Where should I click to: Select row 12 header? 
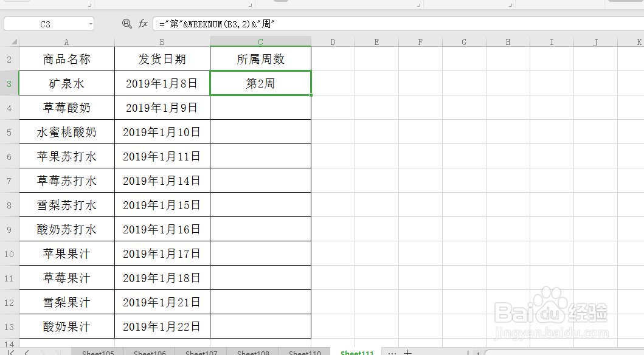[x=10, y=302]
